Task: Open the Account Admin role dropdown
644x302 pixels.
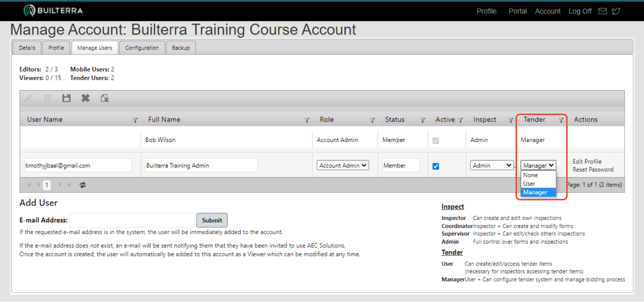Action: click(x=343, y=165)
